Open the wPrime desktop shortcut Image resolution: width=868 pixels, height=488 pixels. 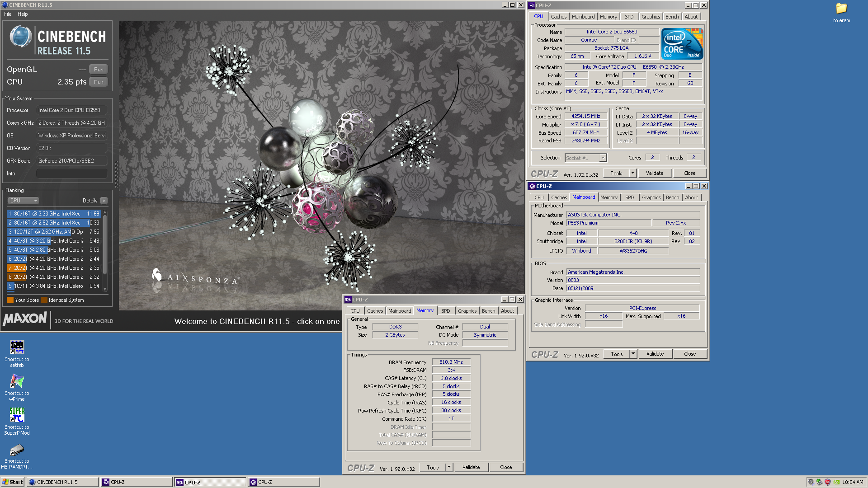17,388
